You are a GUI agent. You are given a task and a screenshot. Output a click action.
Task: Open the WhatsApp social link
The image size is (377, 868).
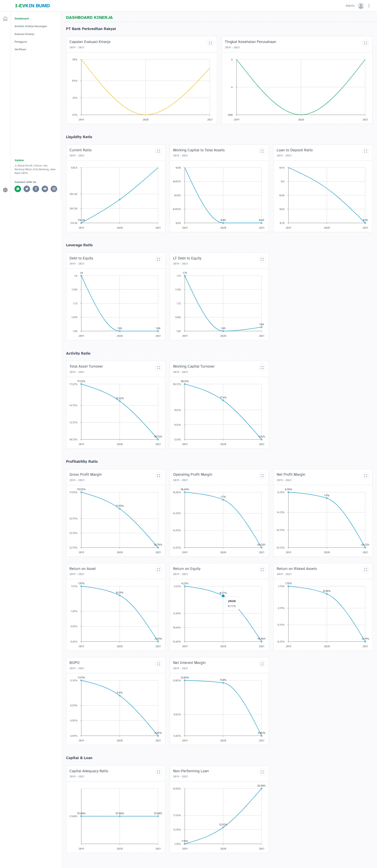18,189
